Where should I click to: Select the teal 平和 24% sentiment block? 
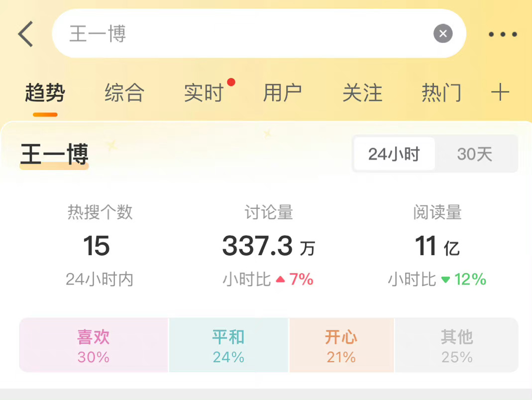pos(228,345)
